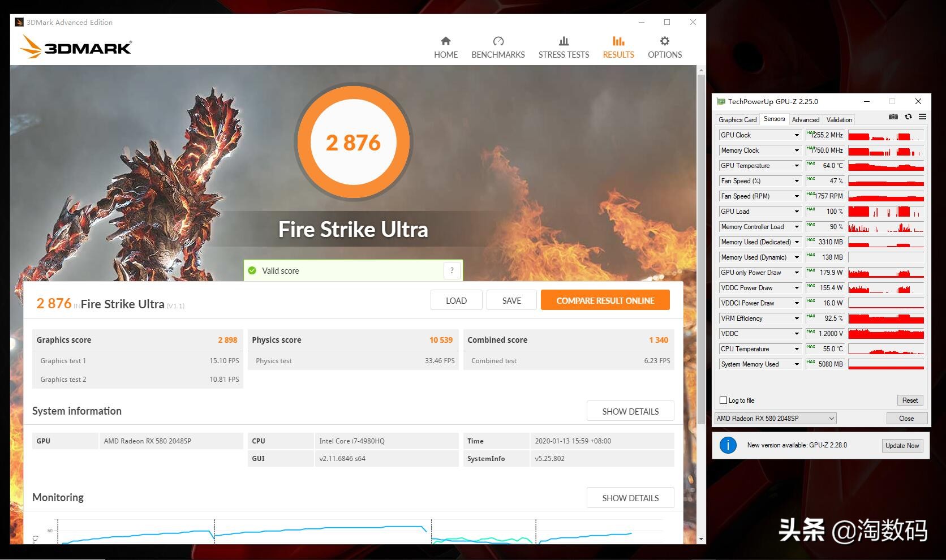Open the STRESS TESTS section
The image size is (946, 560).
tap(564, 48)
